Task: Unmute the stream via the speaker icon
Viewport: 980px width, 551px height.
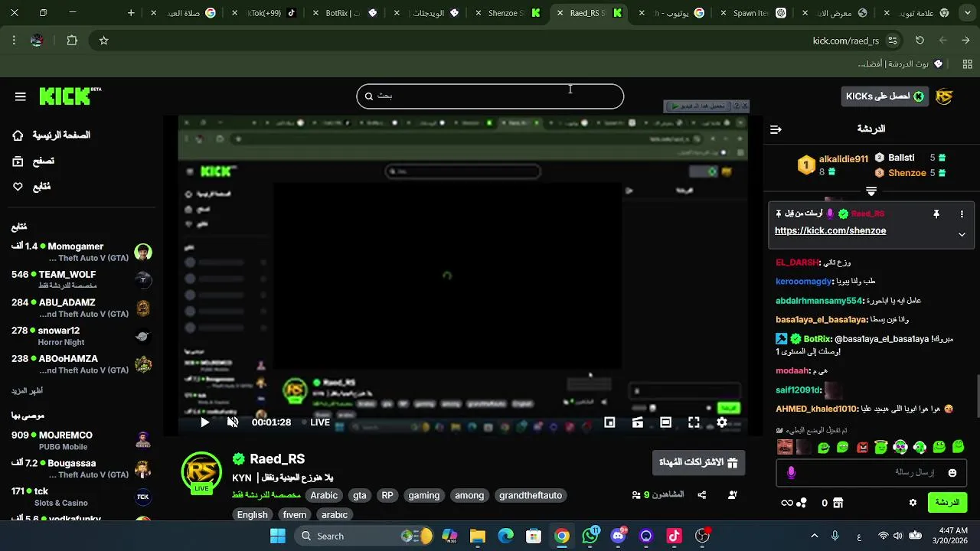Action: (233, 422)
